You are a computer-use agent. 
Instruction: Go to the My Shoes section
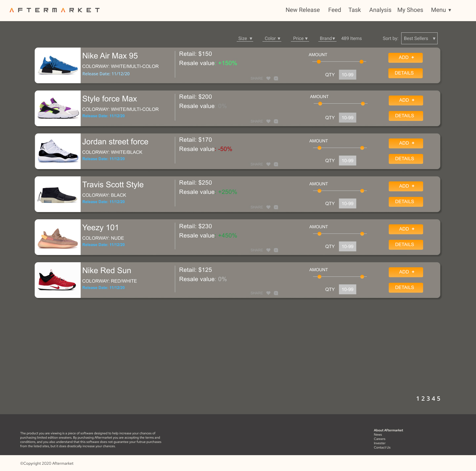pyautogui.click(x=410, y=10)
